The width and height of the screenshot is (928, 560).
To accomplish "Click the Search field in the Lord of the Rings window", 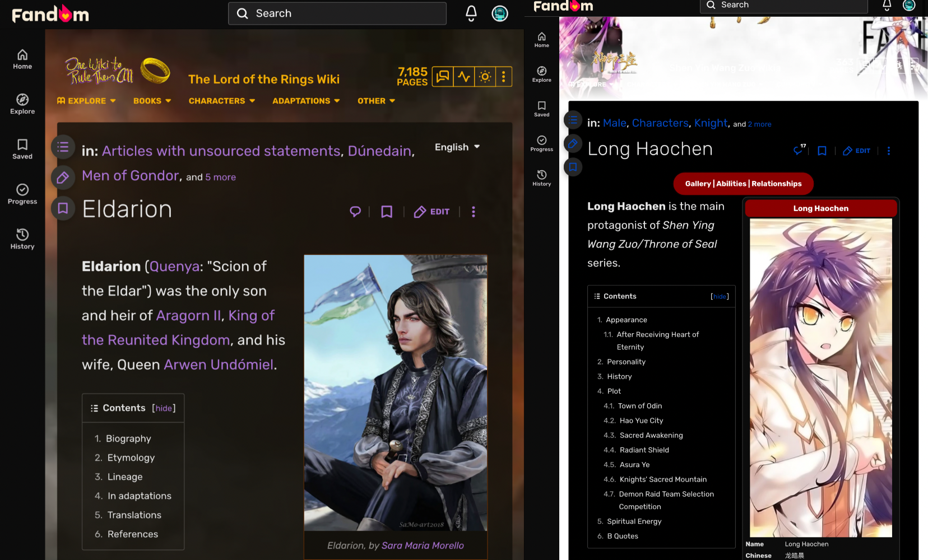I will (x=337, y=13).
